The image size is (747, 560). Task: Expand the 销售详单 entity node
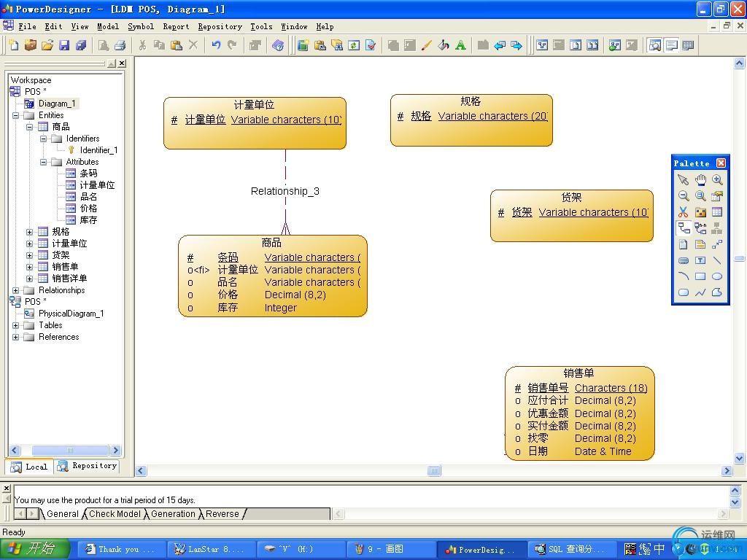(x=29, y=279)
